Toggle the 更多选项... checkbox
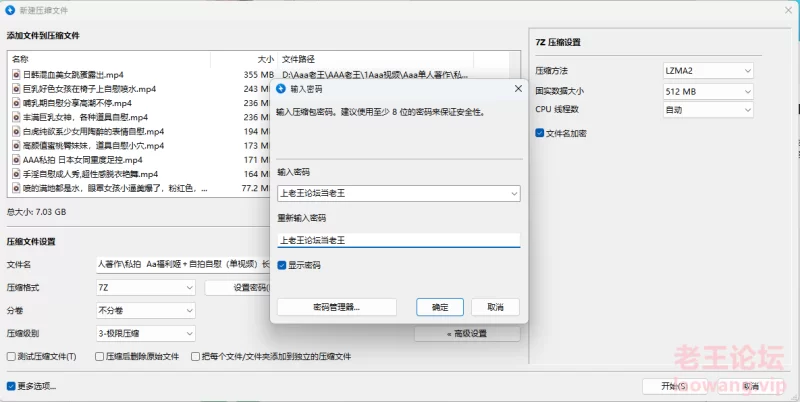This screenshot has height=402, width=800. (x=11, y=386)
